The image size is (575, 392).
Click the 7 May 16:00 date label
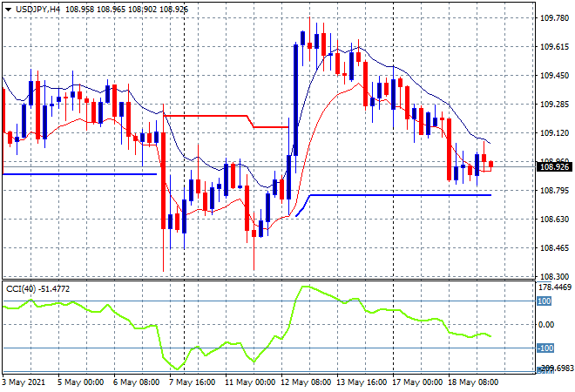[x=192, y=382]
